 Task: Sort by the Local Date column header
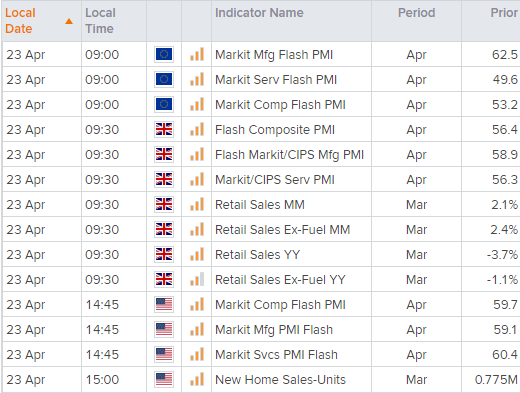tap(20, 21)
